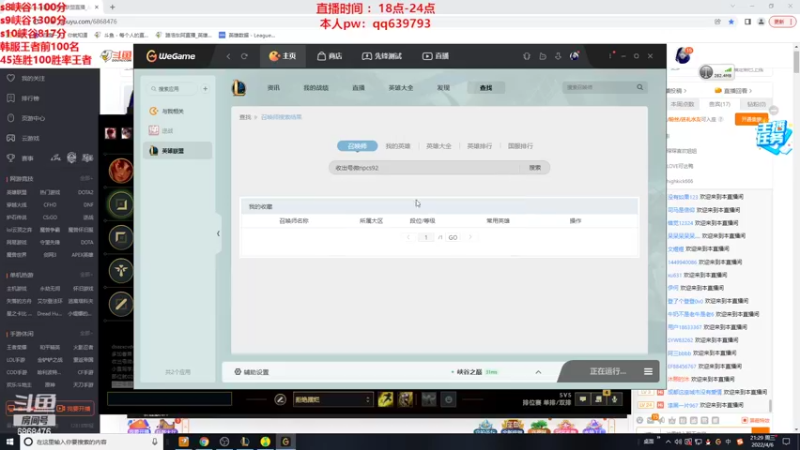Refresh the WeGame page
The height and width of the screenshot is (450, 800).
(x=244, y=56)
